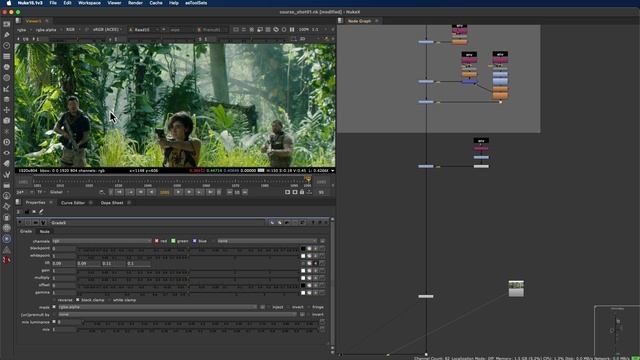640x360 pixels.
Task: Open the Workspace menu
Action: [89, 3]
